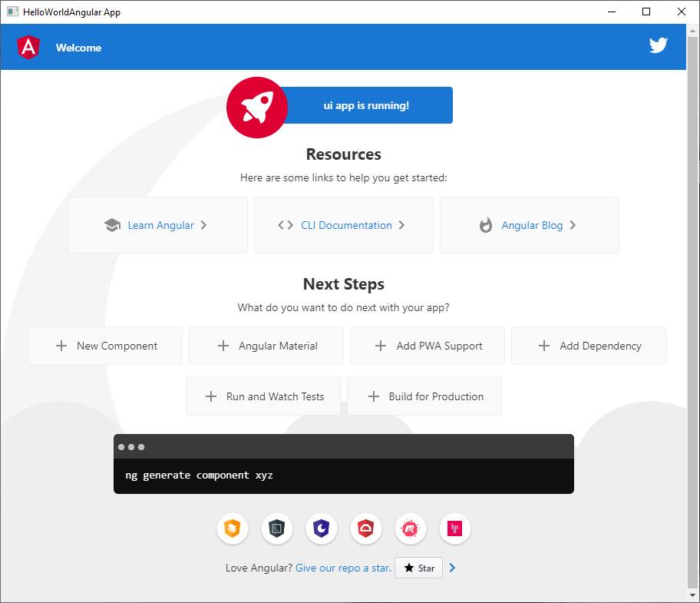Click the Next Steps heading
Viewport: 700px width, 603px height.
343,284
